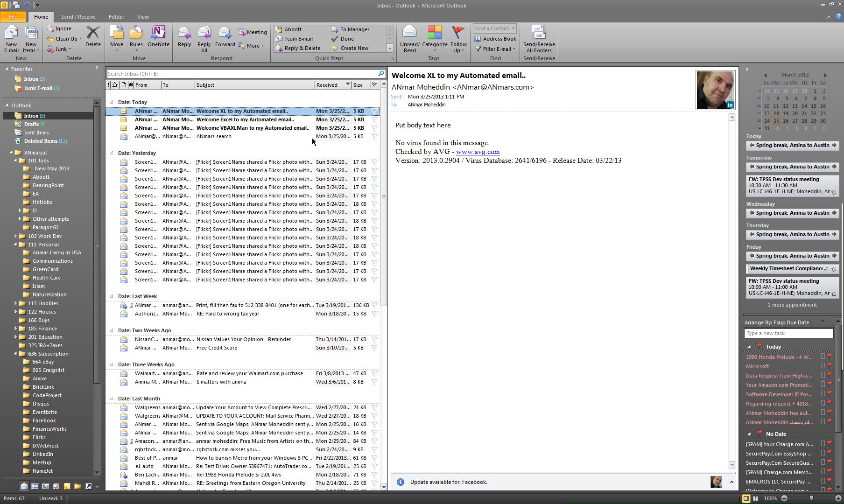Open Notes view in navigation bar
The width and height of the screenshot is (844, 504).
click(67, 486)
